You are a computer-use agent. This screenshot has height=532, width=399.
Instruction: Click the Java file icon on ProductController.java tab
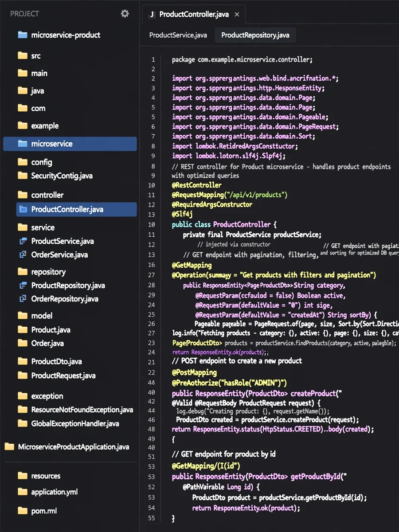[152, 15]
